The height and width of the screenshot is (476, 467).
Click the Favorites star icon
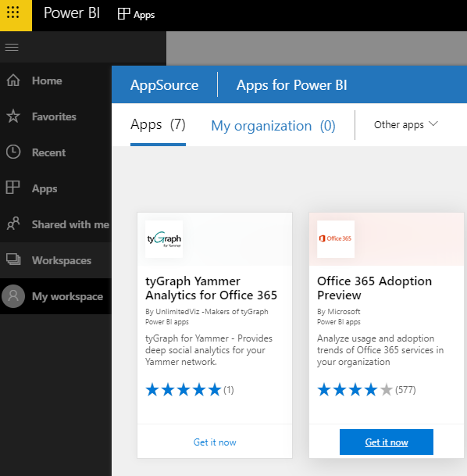[13, 116]
